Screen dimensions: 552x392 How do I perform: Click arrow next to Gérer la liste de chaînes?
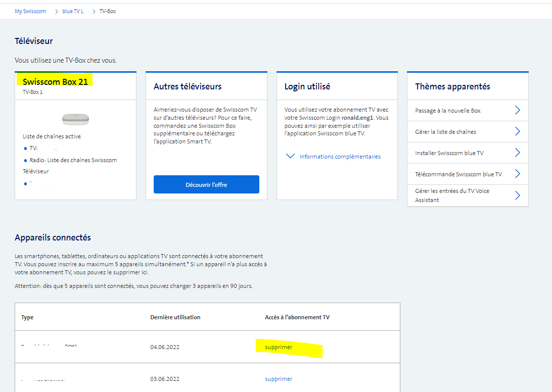point(517,131)
